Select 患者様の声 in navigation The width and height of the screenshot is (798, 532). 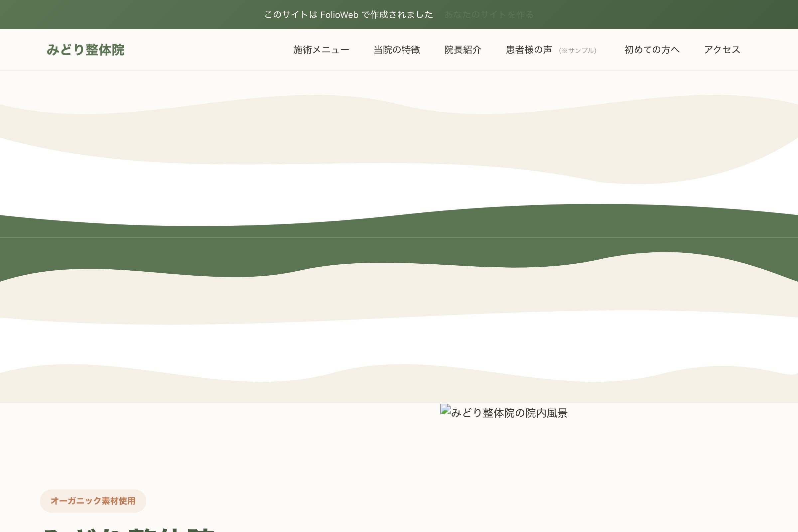[x=529, y=50]
